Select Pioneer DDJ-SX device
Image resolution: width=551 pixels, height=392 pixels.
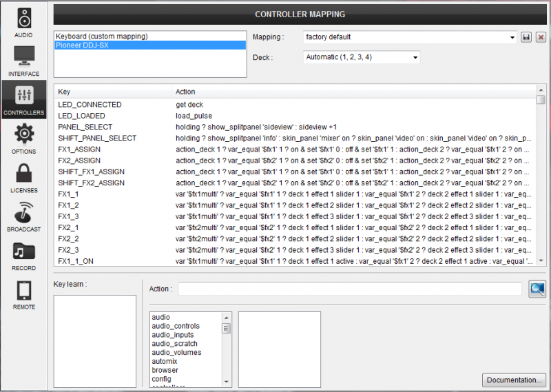point(150,45)
